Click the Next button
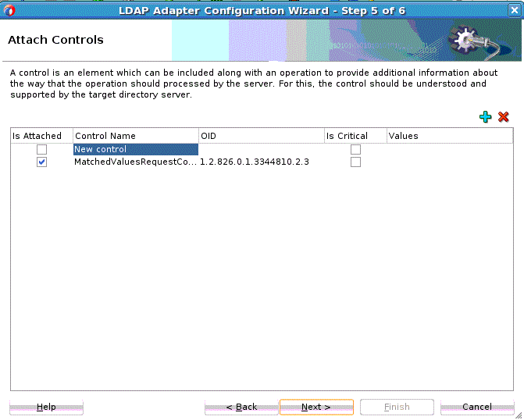 (x=316, y=407)
